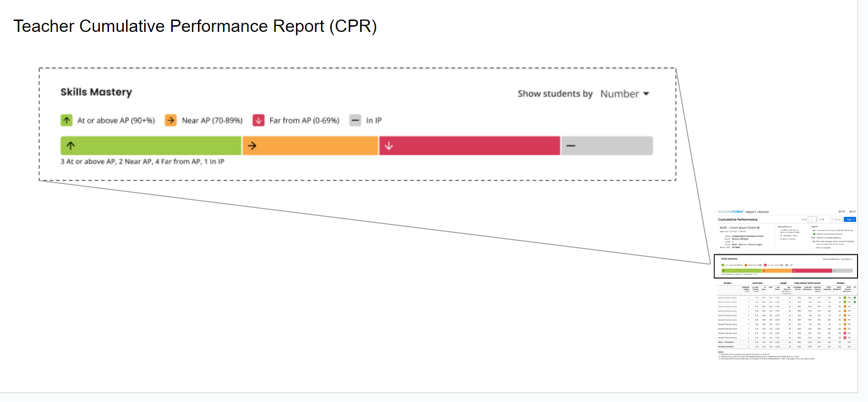Click the down arrow inside the large red bar
868x402 pixels.
(x=389, y=146)
